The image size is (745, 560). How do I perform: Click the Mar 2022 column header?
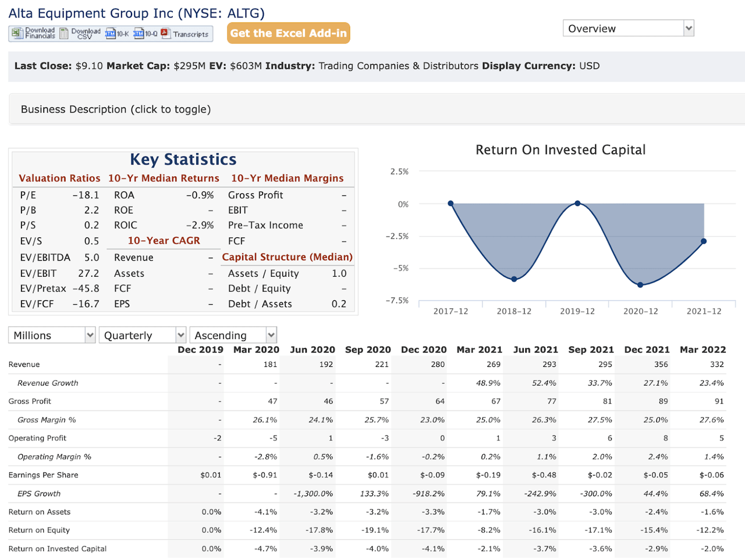[x=703, y=349]
